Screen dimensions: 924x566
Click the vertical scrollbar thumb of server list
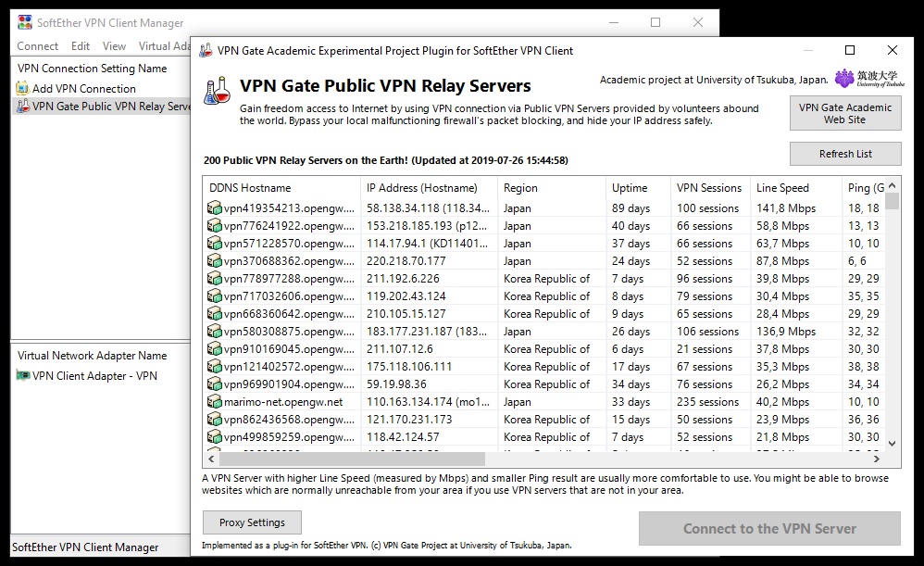[893, 200]
